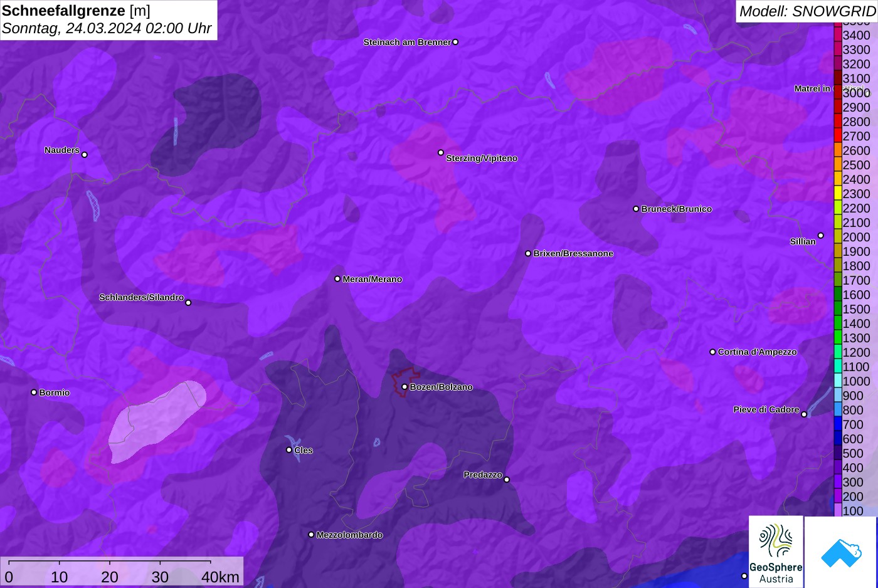
Task: Click the 100 m violet legend swatch
Action: pos(838,510)
